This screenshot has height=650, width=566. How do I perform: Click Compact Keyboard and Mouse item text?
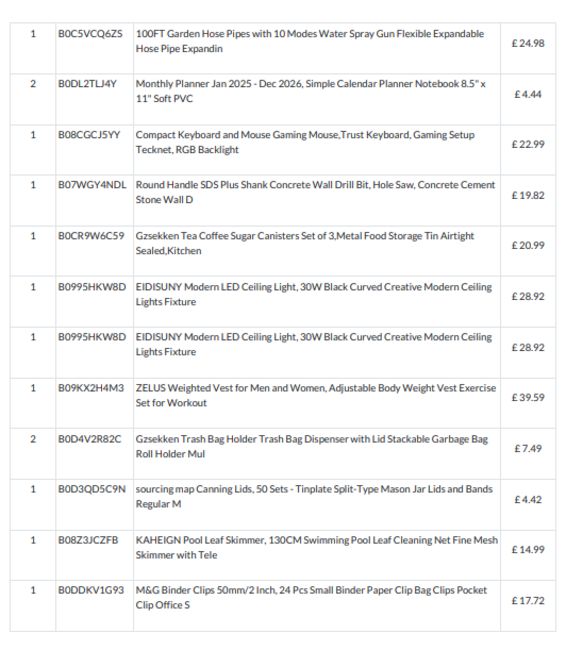(x=305, y=142)
